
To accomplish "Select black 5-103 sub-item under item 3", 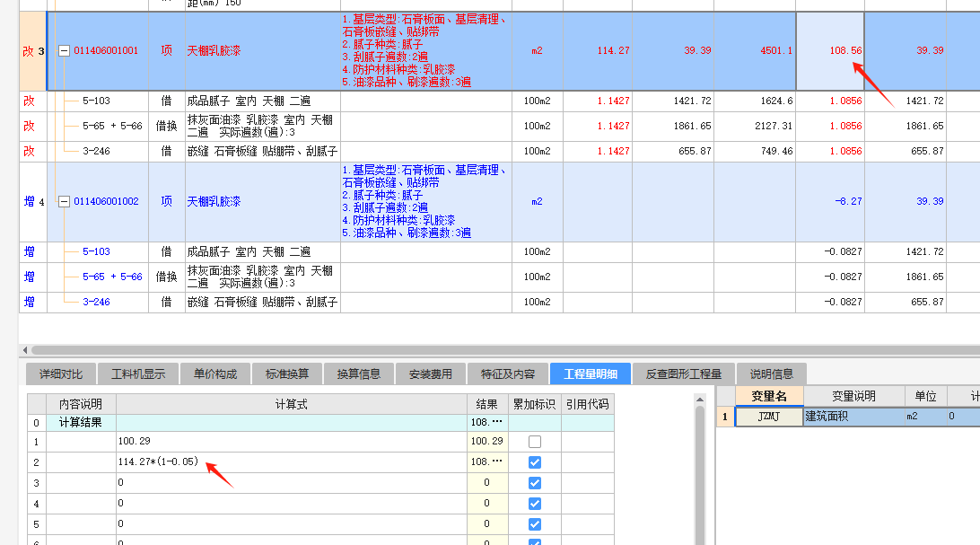I will [x=96, y=101].
